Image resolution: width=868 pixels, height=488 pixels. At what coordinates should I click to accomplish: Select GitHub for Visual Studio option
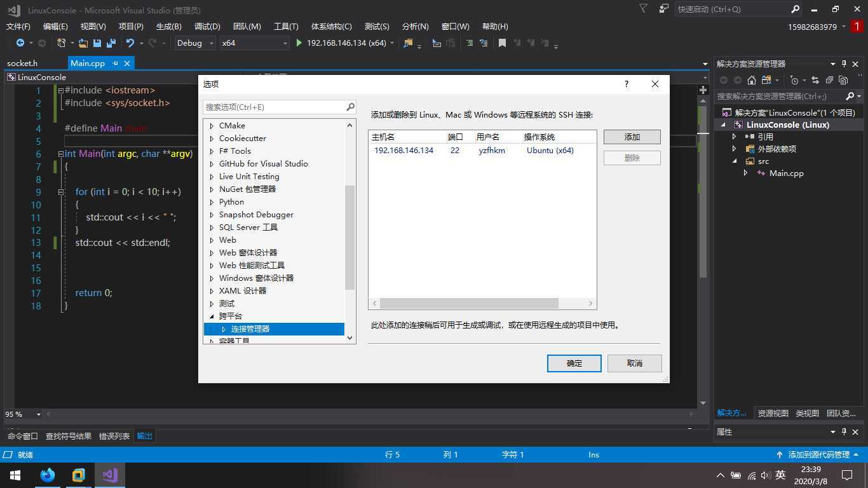point(264,164)
